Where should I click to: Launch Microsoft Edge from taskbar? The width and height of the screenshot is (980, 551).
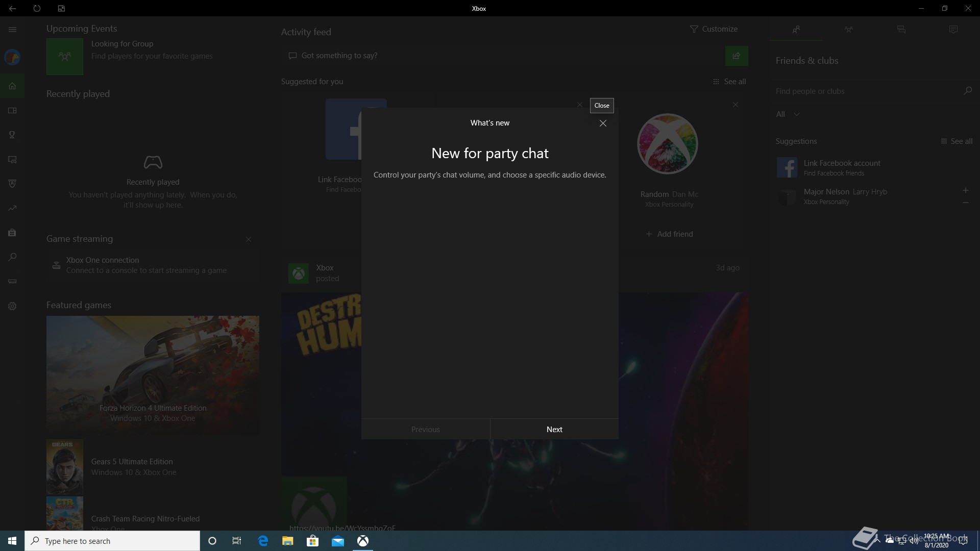pyautogui.click(x=263, y=541)
